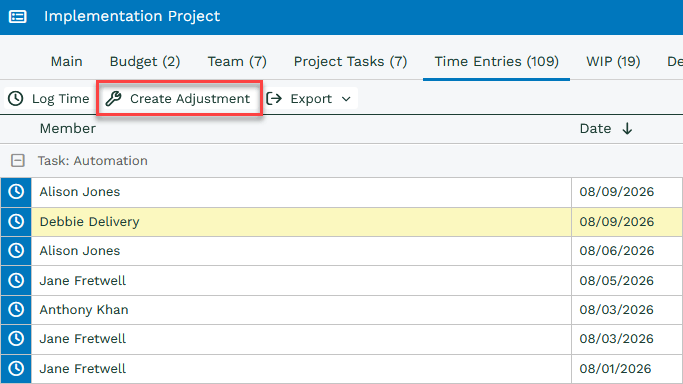Screen dimensions: 683x384
Task: Toggle the Date column sort arrow
Action: click(x=627, y=128)
